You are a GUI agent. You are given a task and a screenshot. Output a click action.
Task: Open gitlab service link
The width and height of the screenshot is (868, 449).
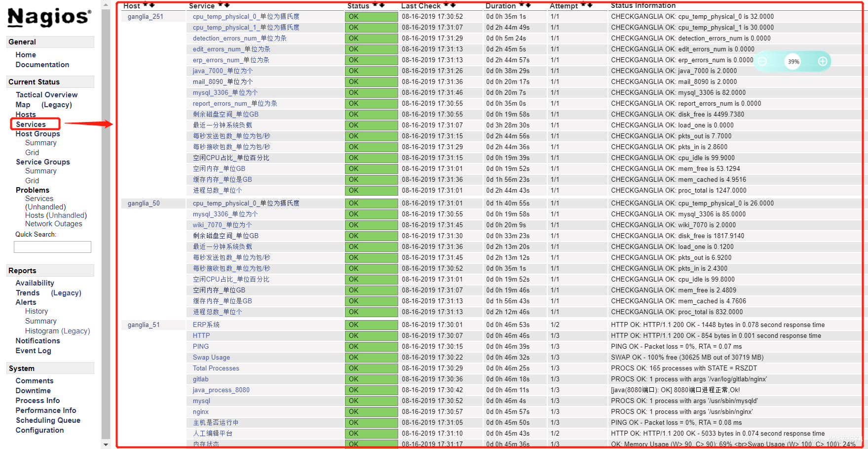(x=200, y=379)
